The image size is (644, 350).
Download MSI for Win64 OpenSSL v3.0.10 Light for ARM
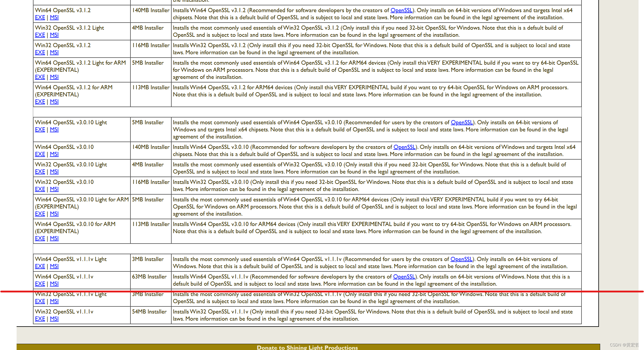tap(54, 214)
